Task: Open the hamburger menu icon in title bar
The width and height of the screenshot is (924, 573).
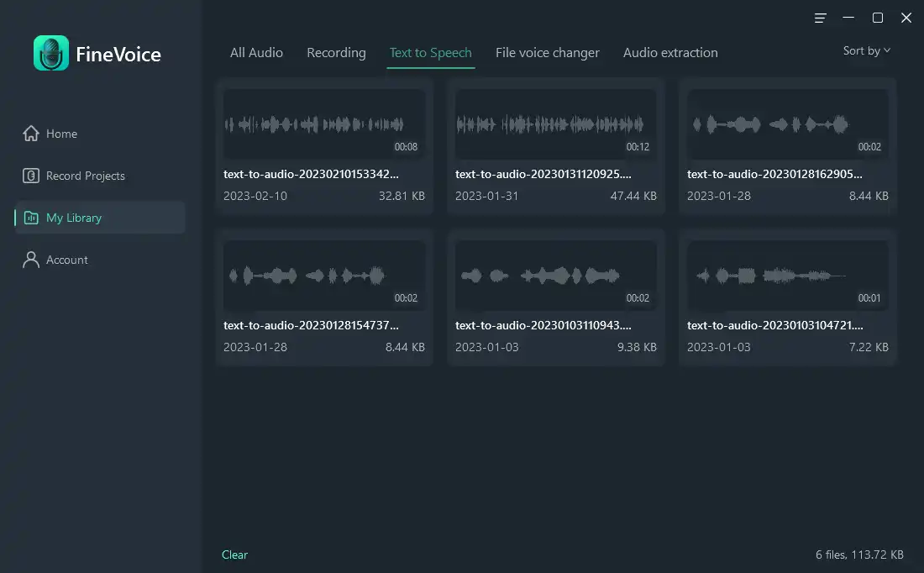Action: pos(821,18)
